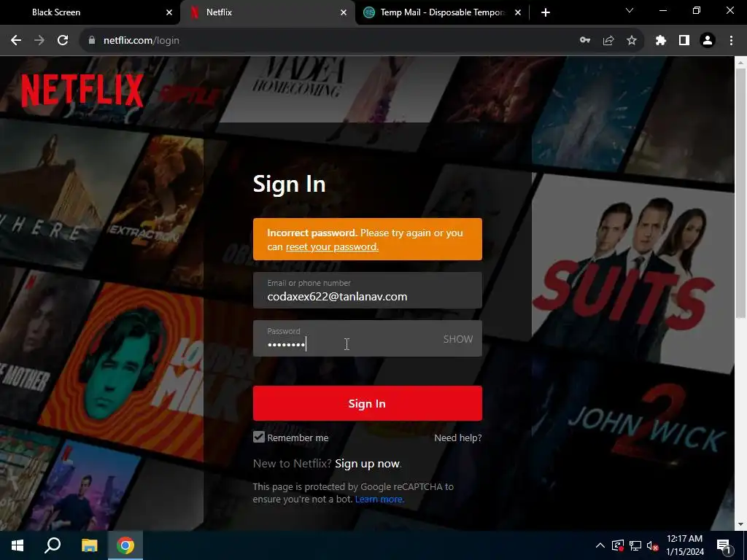This screenshot has height=560, width=747.
Task: Uncheck the Remember me checkbox
Action: click(x=259, y=437)
